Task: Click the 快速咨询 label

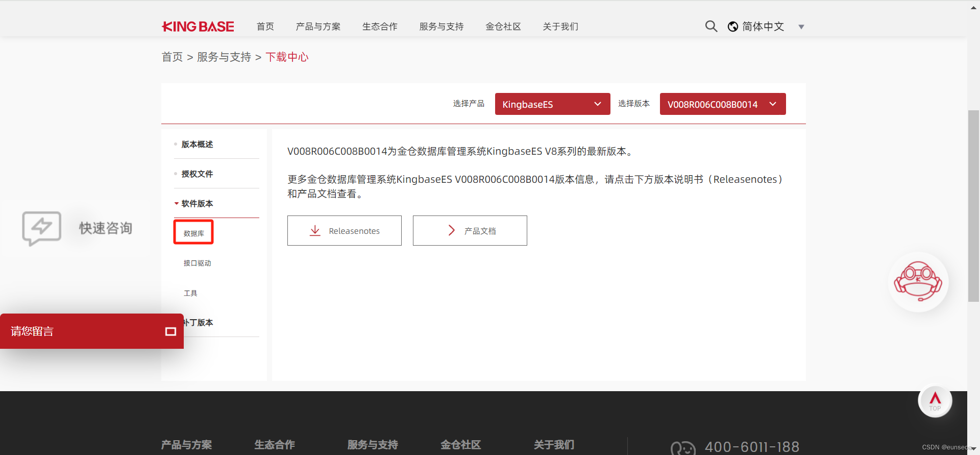Action: [x=106, y=228]
